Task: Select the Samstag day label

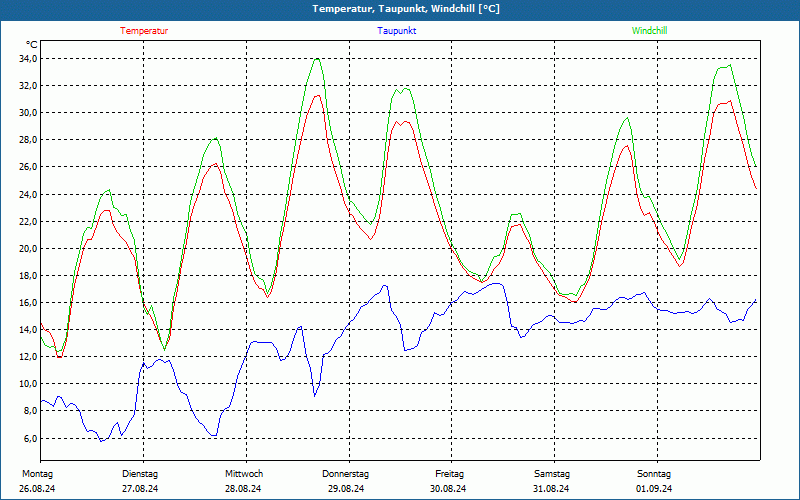Action: click(x=552, y=474)
